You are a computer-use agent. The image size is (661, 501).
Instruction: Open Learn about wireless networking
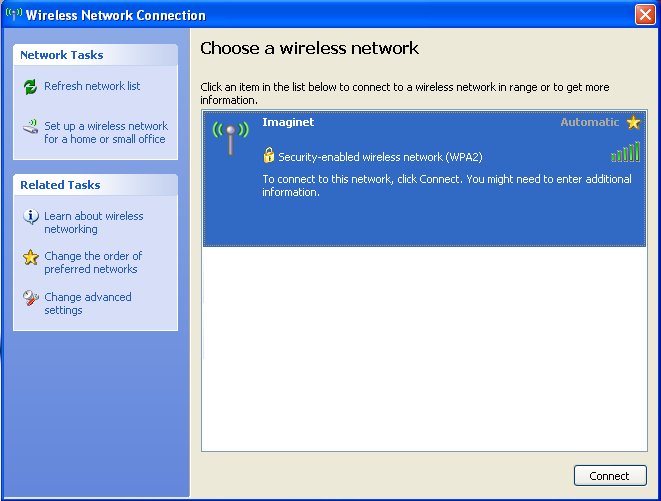point(94,222)
